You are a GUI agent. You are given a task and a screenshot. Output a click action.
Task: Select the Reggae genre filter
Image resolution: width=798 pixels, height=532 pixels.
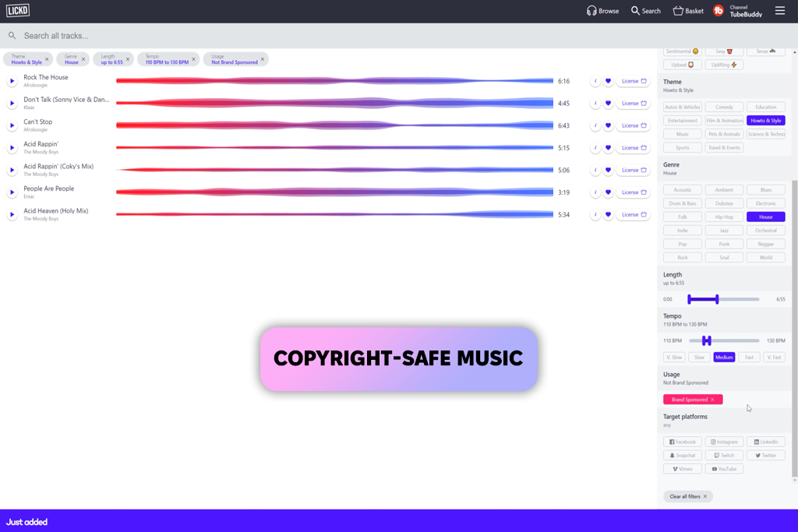765,244
